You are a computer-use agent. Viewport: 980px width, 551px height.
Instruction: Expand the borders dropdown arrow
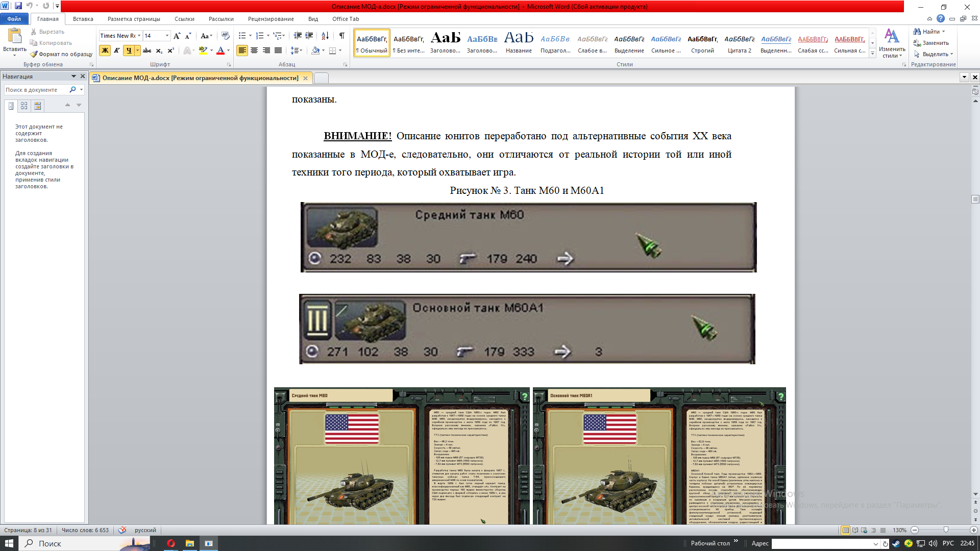340,51
